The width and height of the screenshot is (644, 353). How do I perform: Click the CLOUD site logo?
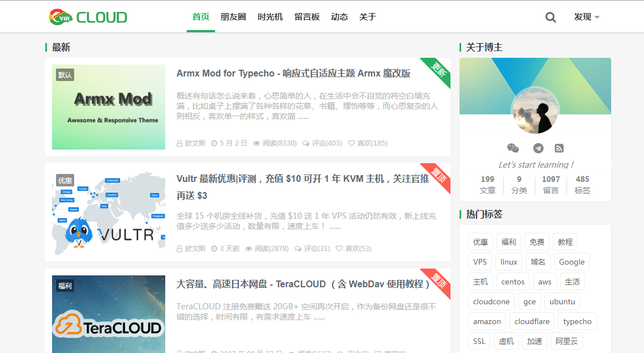point(88,17)
